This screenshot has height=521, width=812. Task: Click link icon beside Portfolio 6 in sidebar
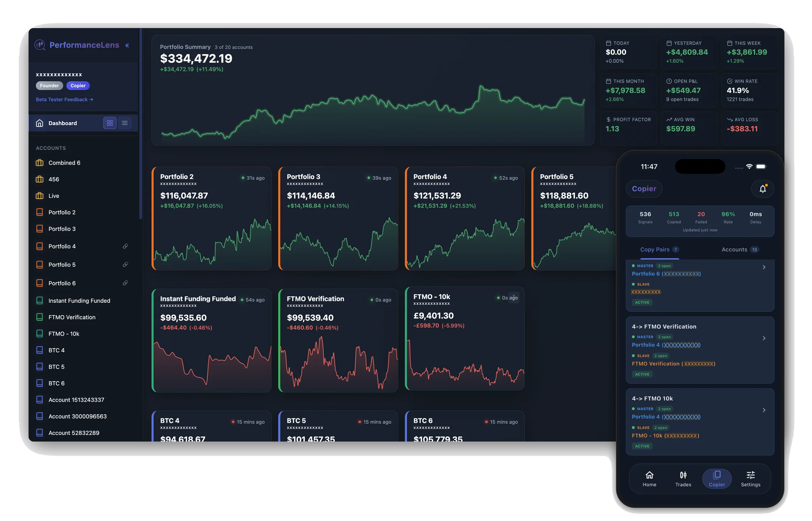click(x=125, y=283)
